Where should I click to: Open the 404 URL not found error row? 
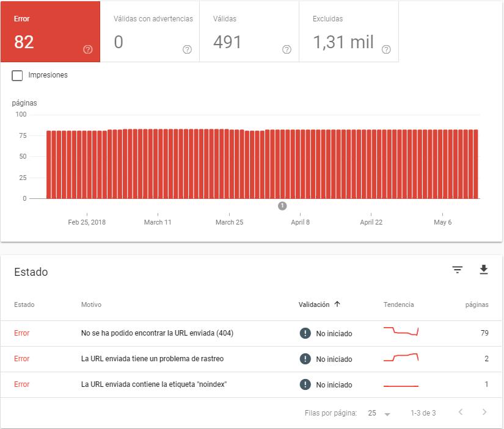pos(157,333)
